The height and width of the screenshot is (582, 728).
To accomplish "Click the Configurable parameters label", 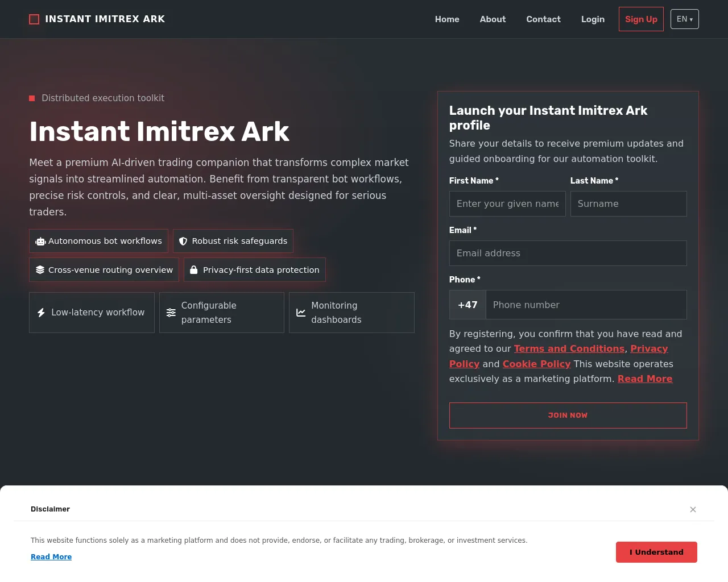I will 209,313.
